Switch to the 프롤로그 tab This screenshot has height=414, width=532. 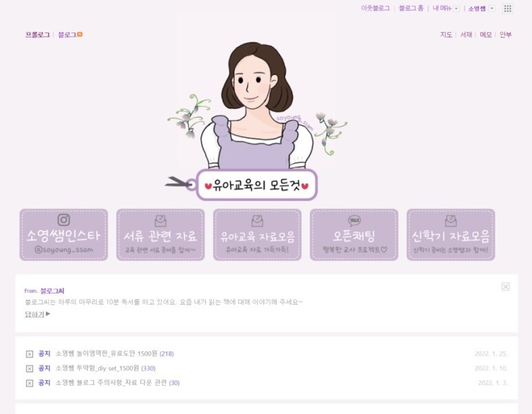pyautogui.click(x=37, y=34)
